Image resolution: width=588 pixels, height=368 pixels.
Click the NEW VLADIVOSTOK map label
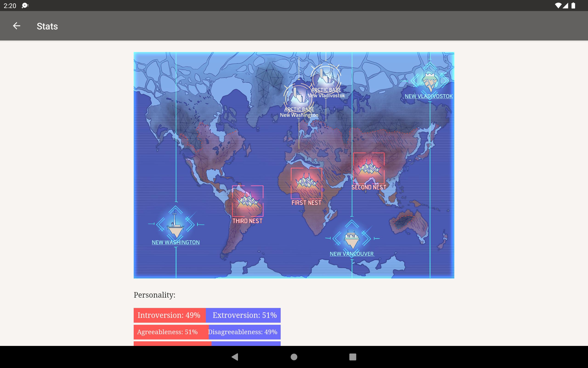429,96
